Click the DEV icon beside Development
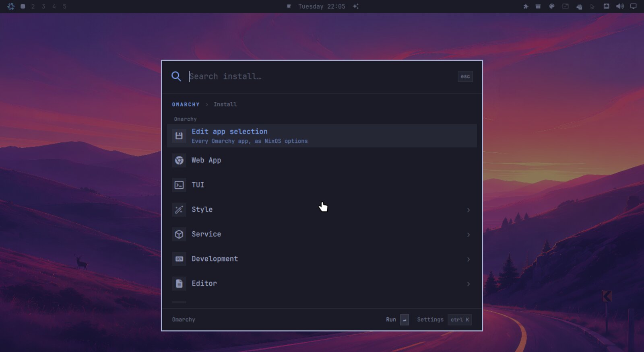The image size is (644, 352). coord(179,259)
